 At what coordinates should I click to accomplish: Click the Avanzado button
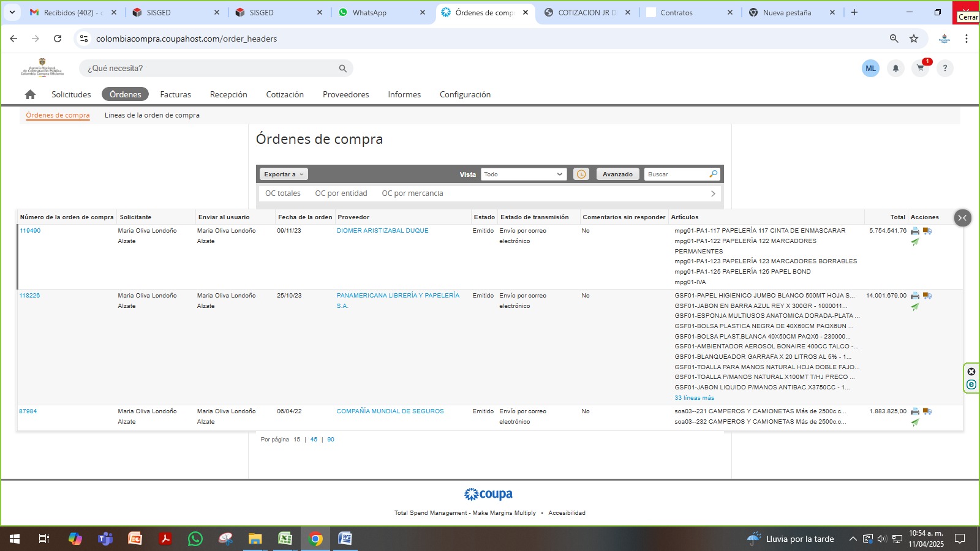coord(617,174)
